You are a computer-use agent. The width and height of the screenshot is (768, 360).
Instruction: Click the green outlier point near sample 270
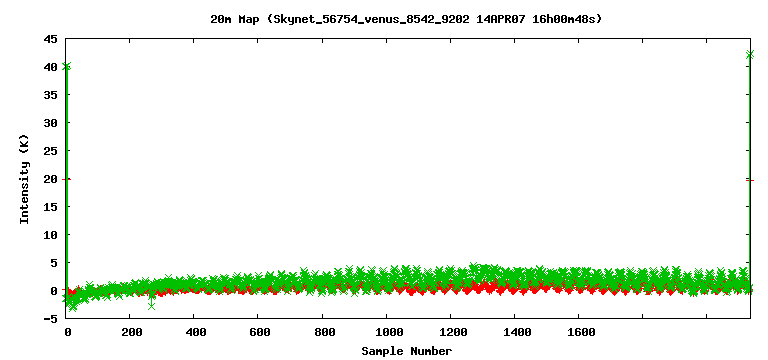coord(152,306)
